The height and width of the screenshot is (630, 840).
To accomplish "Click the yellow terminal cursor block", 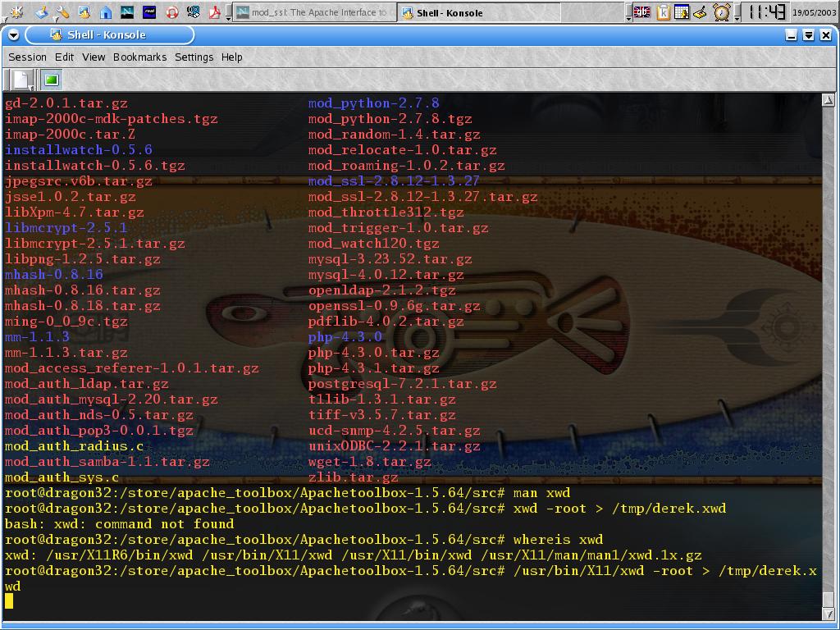I will (8, 601).
